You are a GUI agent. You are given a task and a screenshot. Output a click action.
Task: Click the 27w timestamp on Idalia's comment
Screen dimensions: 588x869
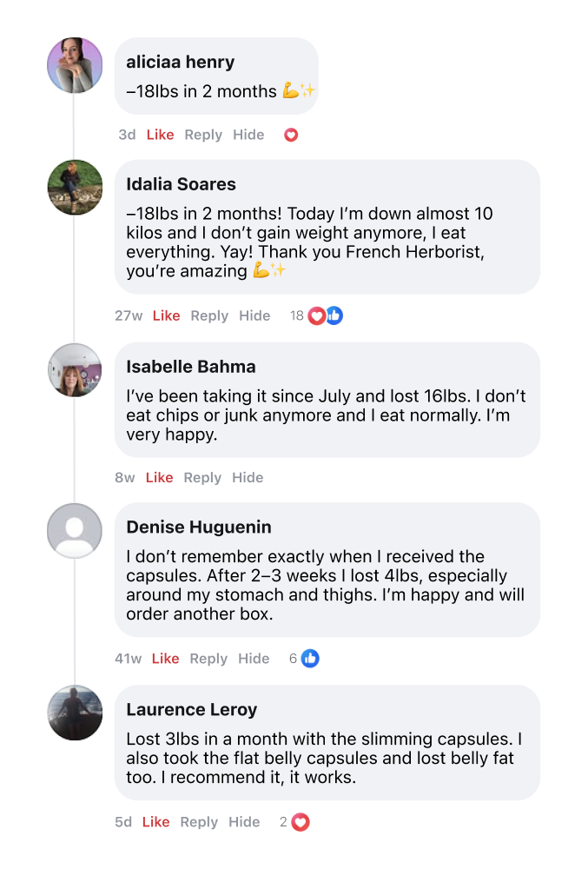(x=129, y=315)
